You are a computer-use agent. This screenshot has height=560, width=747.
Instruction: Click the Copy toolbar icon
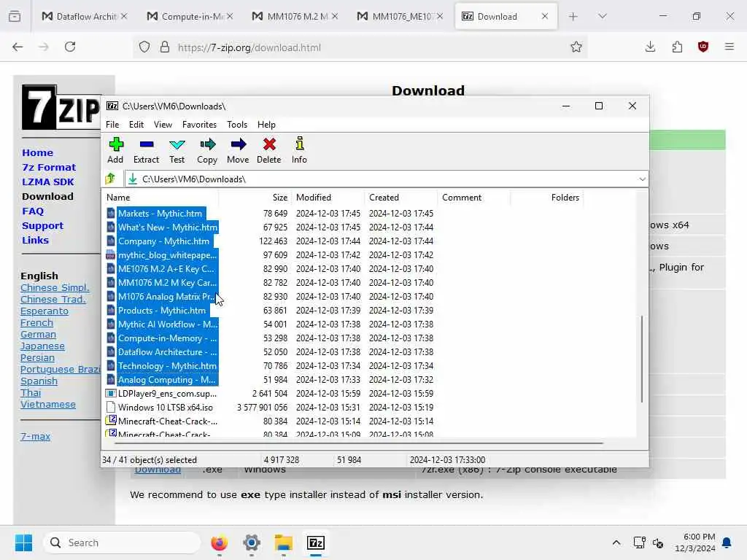tap(207, 145)
